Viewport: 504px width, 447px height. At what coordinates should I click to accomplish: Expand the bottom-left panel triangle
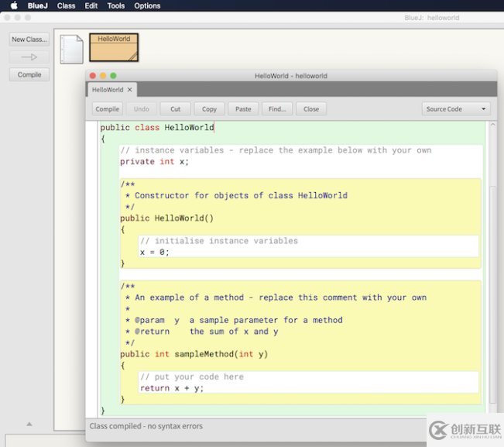(29, 424)
